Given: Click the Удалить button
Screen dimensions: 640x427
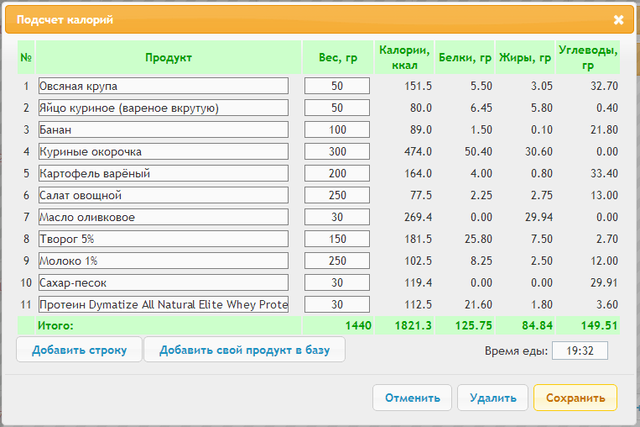Looking at the screenshot, I should (x=493, y=398).
